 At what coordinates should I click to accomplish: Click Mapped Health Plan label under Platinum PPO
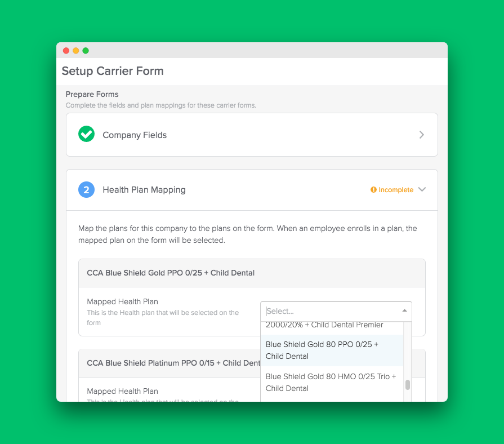[122, 391]
